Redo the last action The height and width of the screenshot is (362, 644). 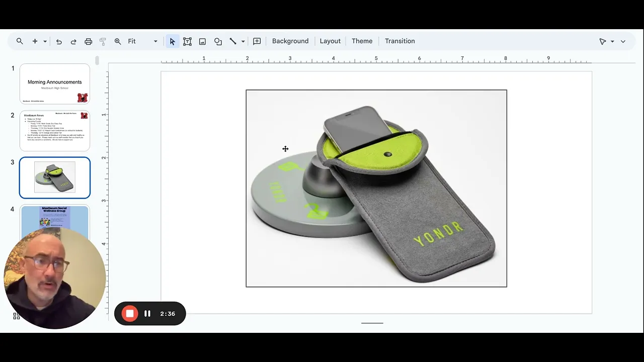[x=73, y=41]
